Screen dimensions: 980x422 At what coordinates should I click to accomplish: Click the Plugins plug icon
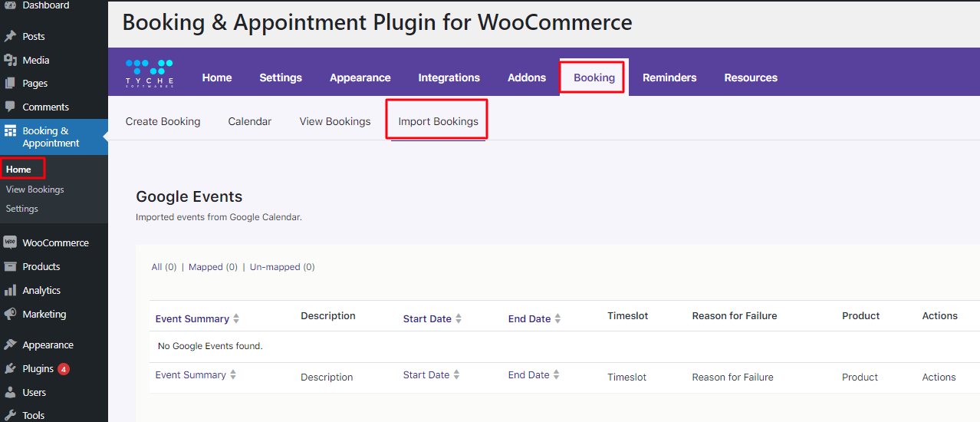(x=10, y=368)
